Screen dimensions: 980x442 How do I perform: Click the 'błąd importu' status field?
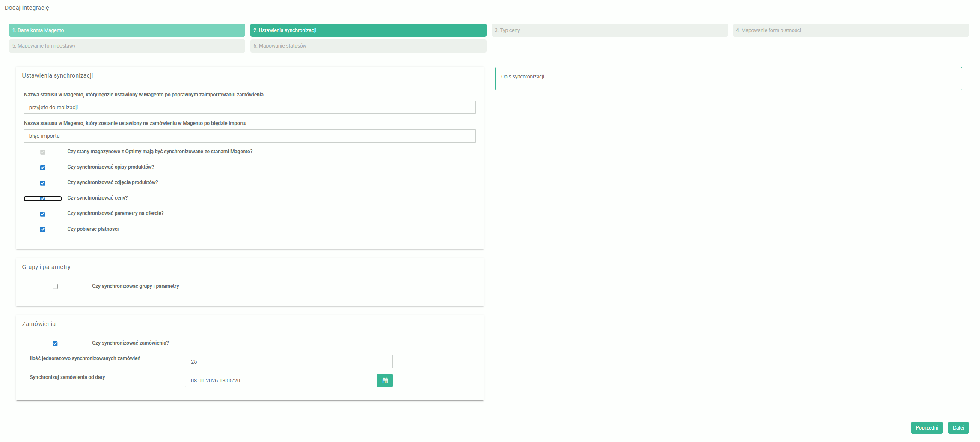pyautogui.click(x=249, y=136)
